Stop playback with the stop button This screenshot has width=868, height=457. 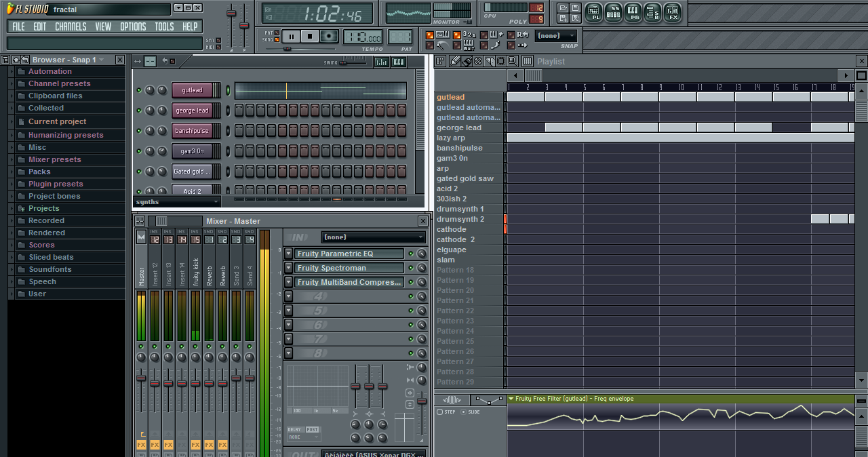pos(310,37)
